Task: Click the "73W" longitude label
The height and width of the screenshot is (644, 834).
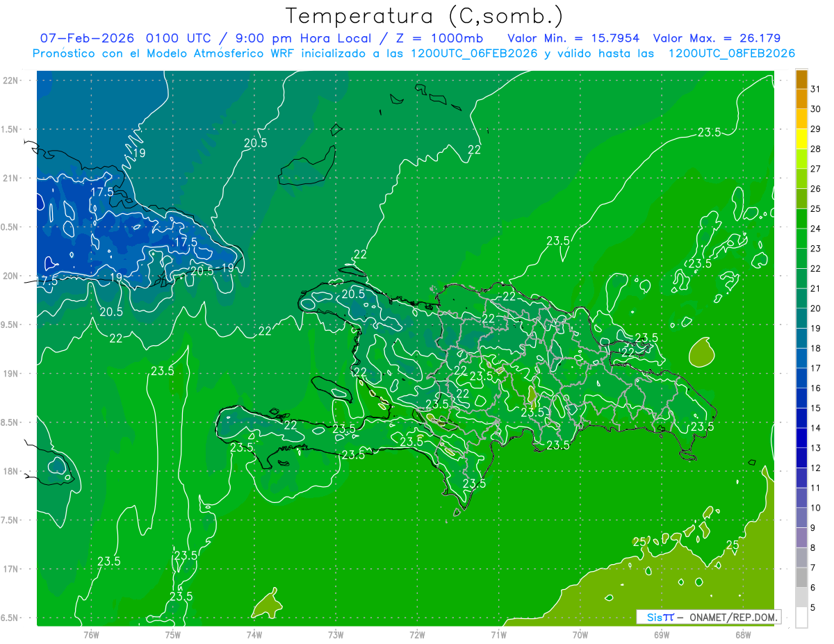Action: coord(336,634)
